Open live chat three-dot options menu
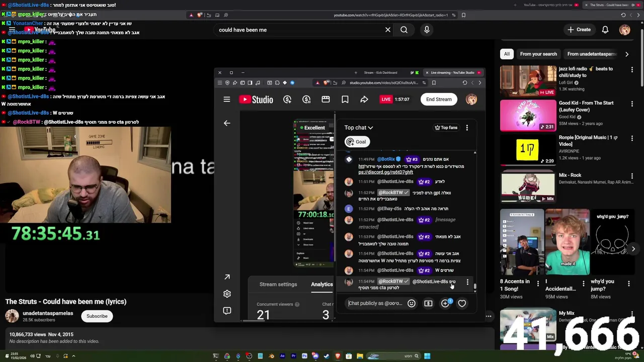644x362 pixels. [x=467, y=128]
